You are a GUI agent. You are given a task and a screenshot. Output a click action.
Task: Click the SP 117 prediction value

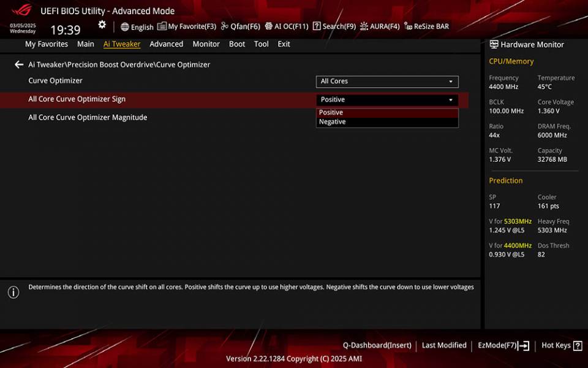(495, 206)
